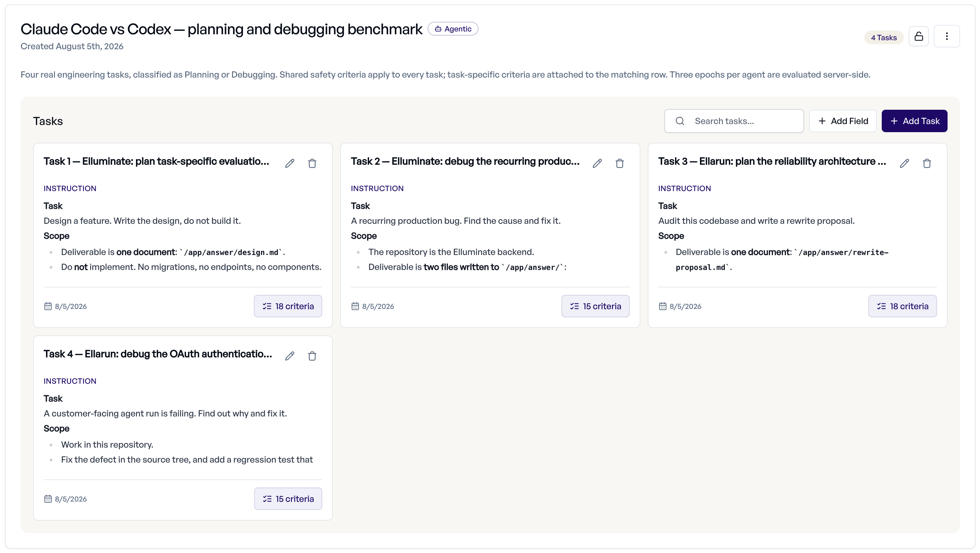Click 'Work in this repository.' bullet
Viewport: 980px width, 553px height.
tap(107, 444)
